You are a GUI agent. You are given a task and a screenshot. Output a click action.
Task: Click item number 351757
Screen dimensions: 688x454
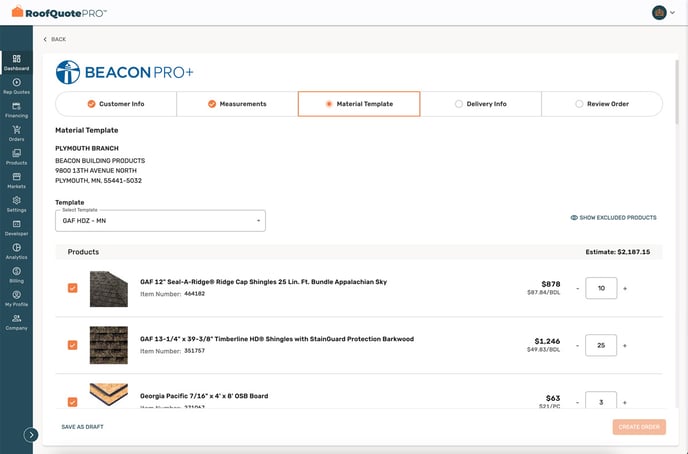(x=194, y=350)
